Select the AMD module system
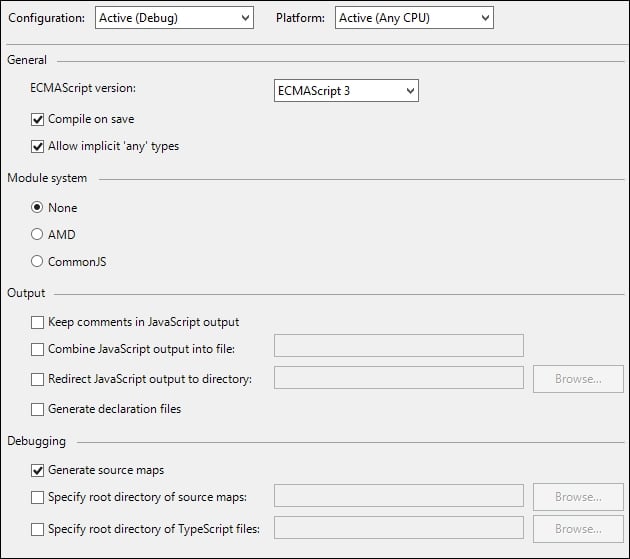Viewport: 630px width, 559px height. 38,235
